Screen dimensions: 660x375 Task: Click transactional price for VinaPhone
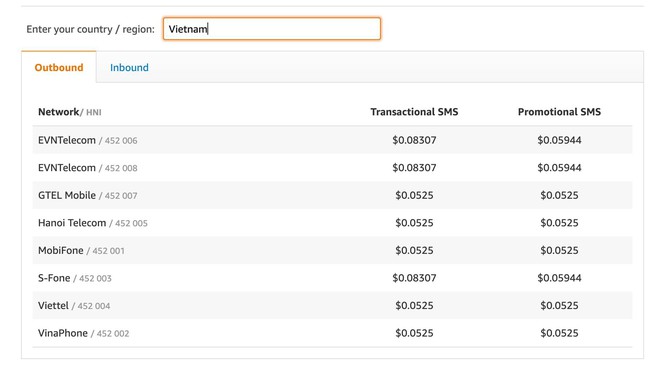(x=414, y=333)
